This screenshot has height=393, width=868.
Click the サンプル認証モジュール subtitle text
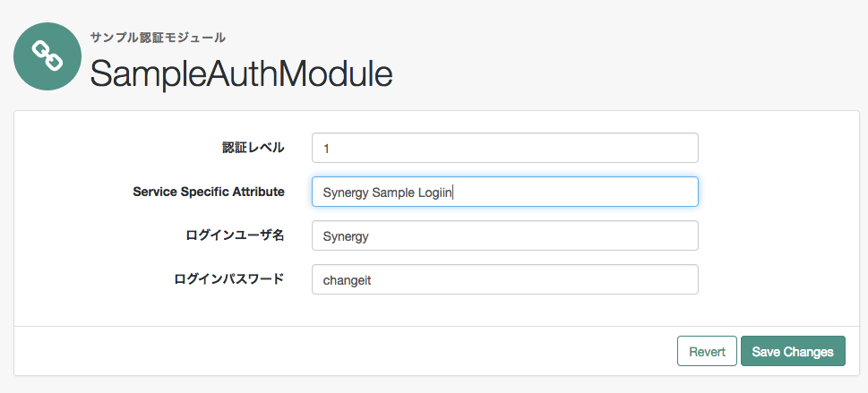click(158, 38)
